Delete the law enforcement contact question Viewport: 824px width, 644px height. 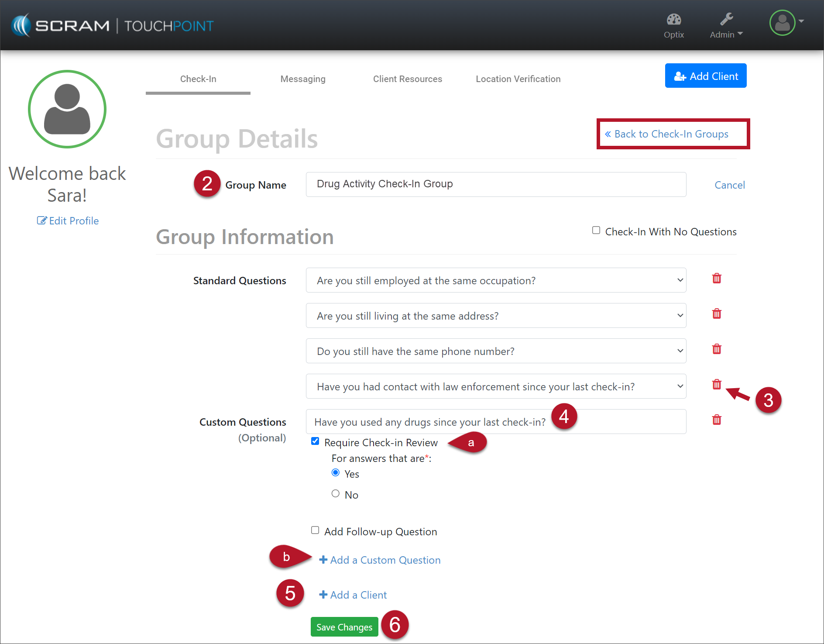point(716,385)
